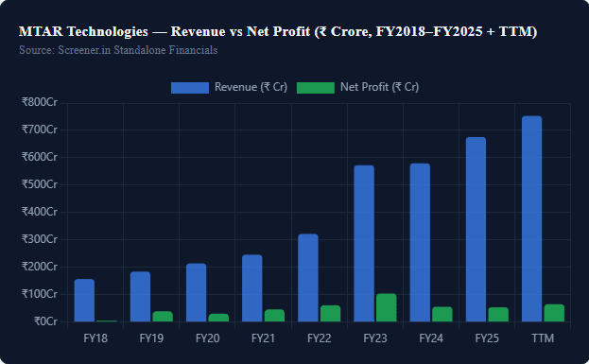Click the ₹300Cr y-axis label
This screenshot has width=589, height=364.
point(40,239)
